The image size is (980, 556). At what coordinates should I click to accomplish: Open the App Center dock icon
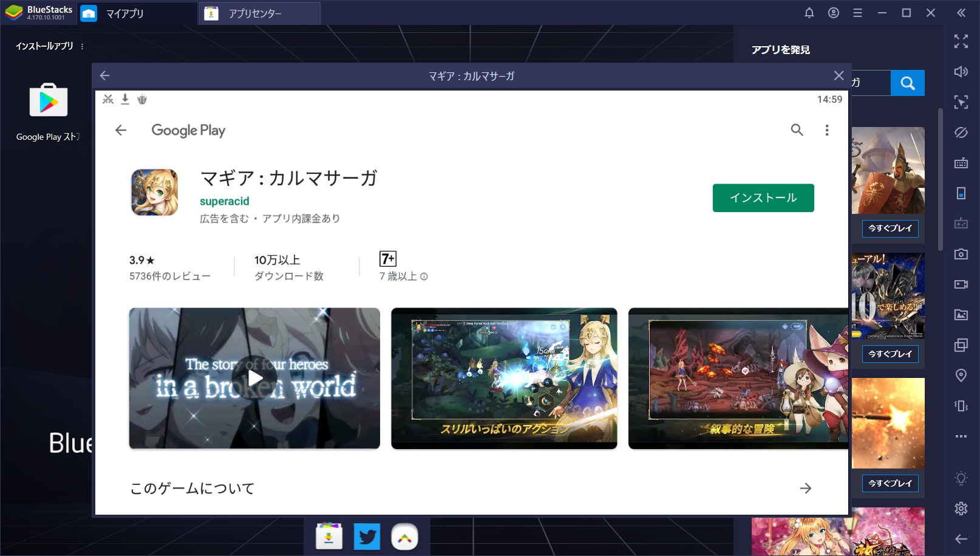pos(329,537)
